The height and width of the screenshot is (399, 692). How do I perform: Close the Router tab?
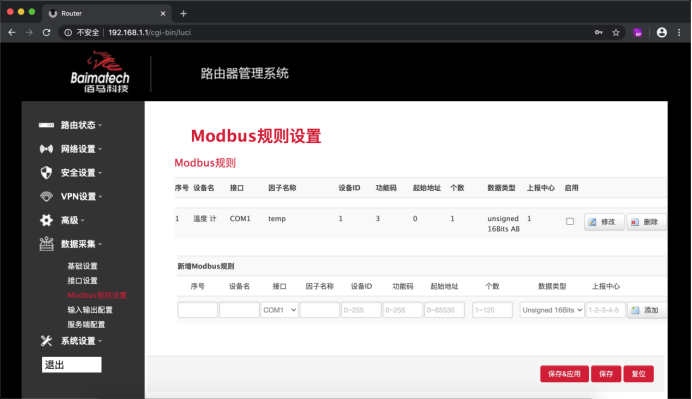163,14
